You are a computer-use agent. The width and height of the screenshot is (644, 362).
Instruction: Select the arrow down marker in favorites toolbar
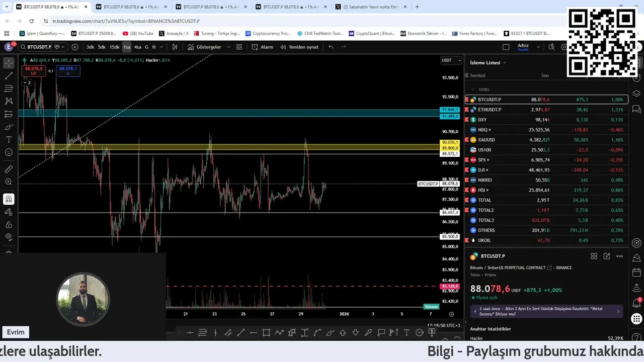(x=355, y=332)
